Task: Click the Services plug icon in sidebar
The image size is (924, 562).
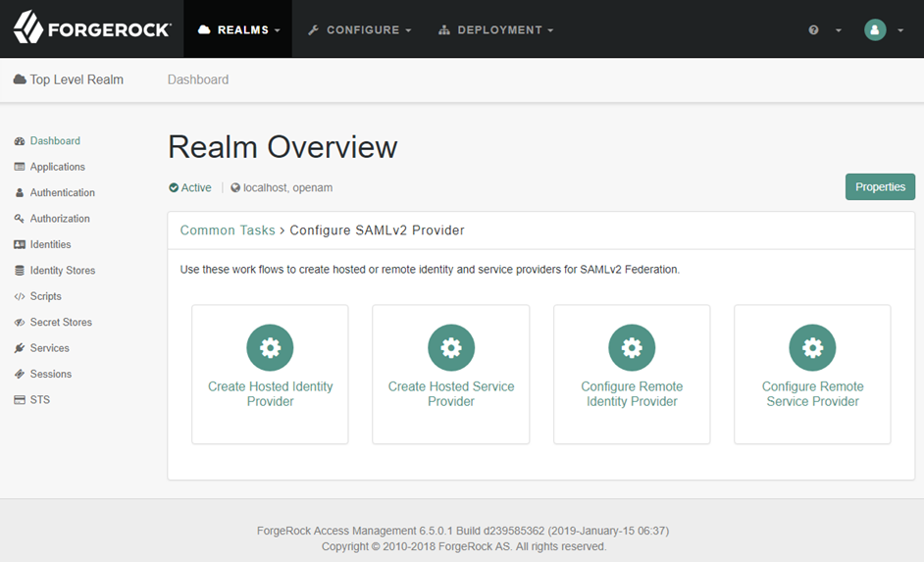Action: point(20,348)
